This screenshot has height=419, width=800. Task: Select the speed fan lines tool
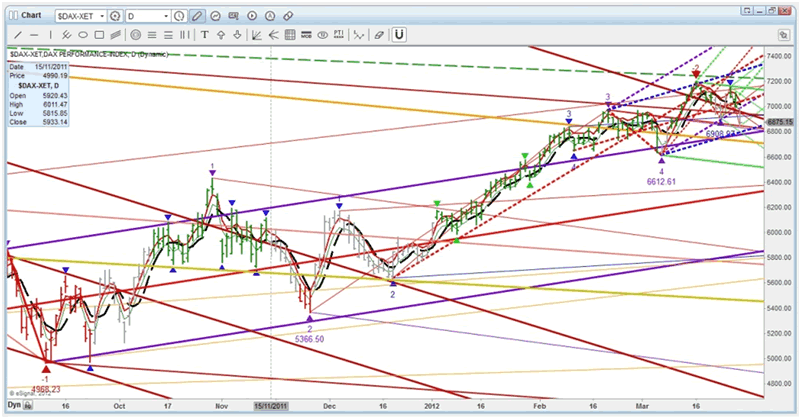[273, 35]
